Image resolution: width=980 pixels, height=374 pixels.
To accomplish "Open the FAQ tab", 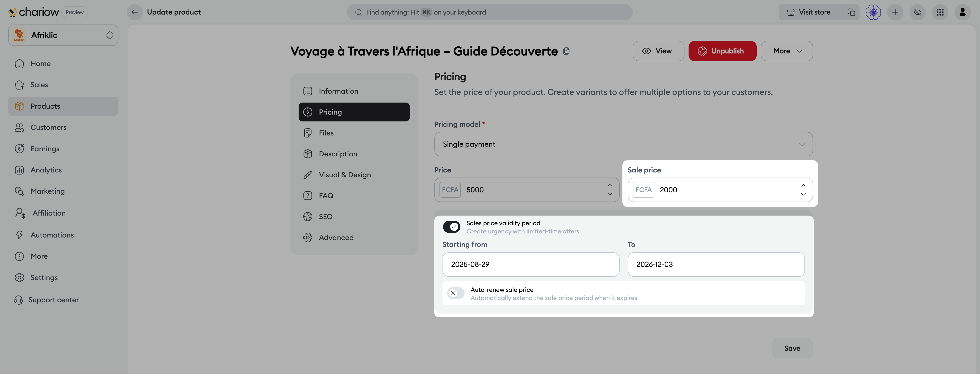I will click(354, 196).
